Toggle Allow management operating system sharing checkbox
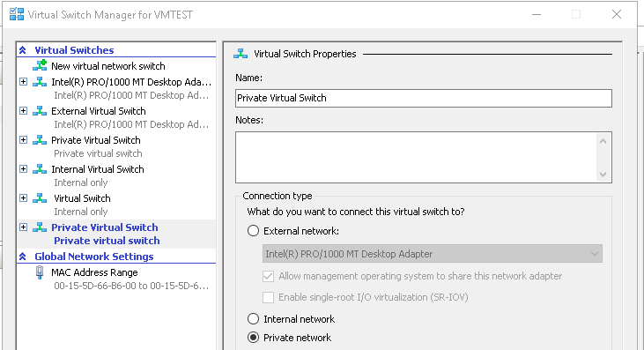The height and width of the screenshot is (350, 644). coord(268,276)
